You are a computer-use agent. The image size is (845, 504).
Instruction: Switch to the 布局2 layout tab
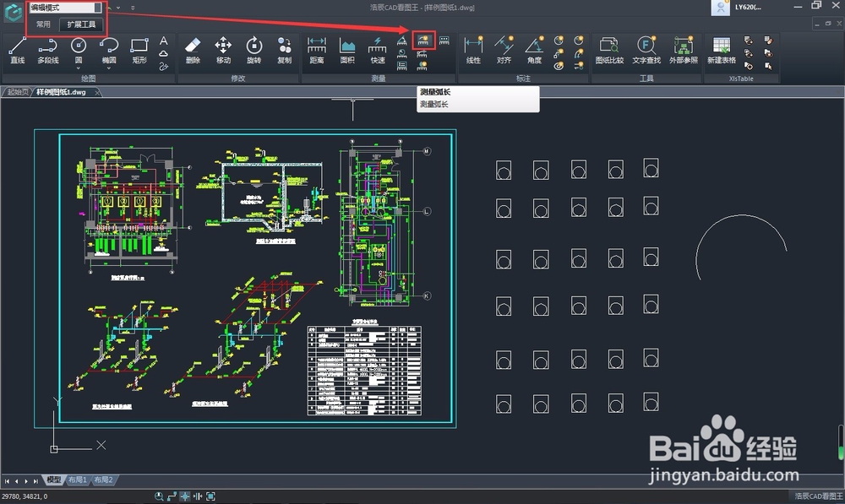click(103, 480)
